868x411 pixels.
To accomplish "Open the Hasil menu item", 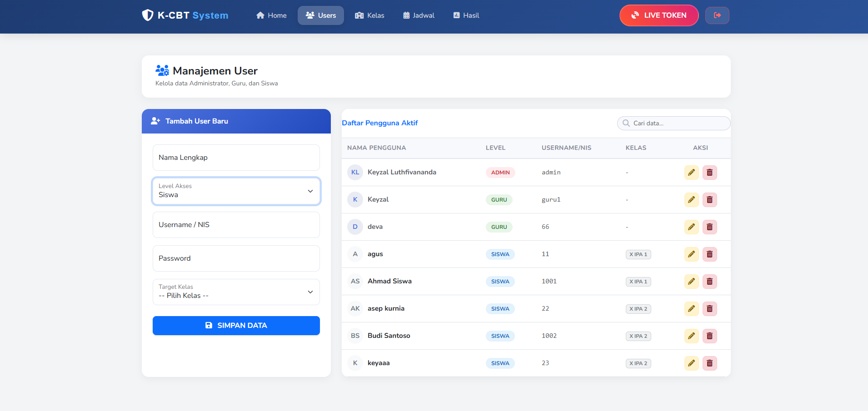I will click(466, 15).
